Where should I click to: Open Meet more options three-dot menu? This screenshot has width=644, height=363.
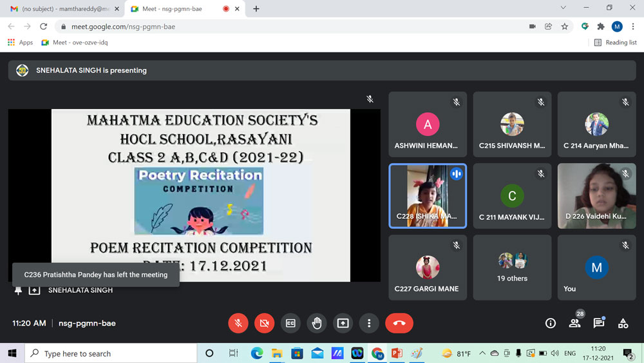pos(369,323)
